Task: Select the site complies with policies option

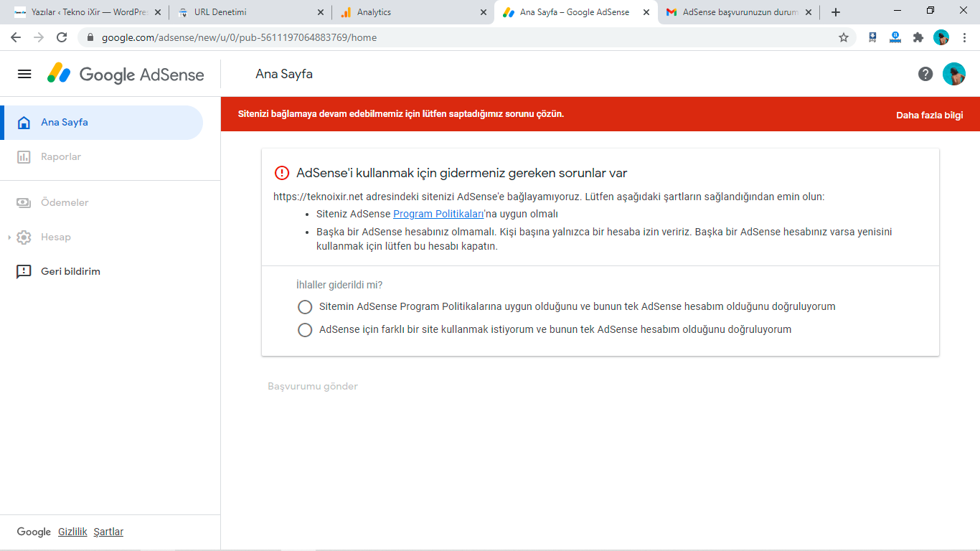Action: [x=305, y=307]
